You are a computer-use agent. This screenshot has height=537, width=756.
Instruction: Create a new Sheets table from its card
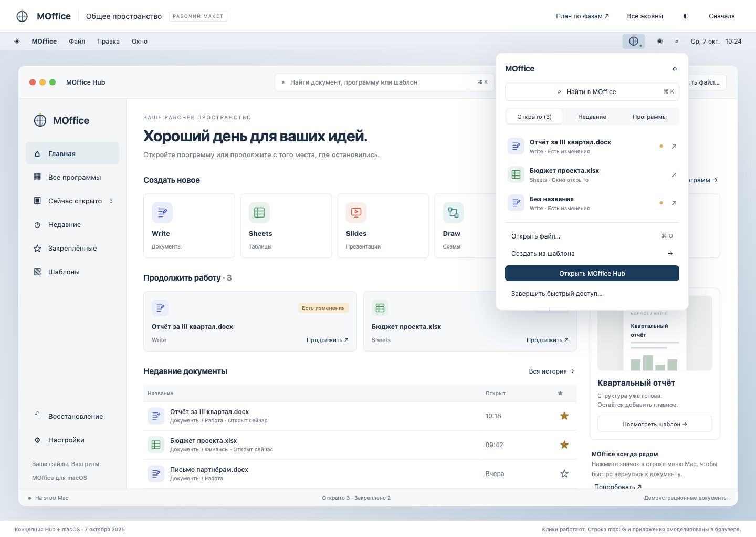pyautogui.click(x=286, y=226)
